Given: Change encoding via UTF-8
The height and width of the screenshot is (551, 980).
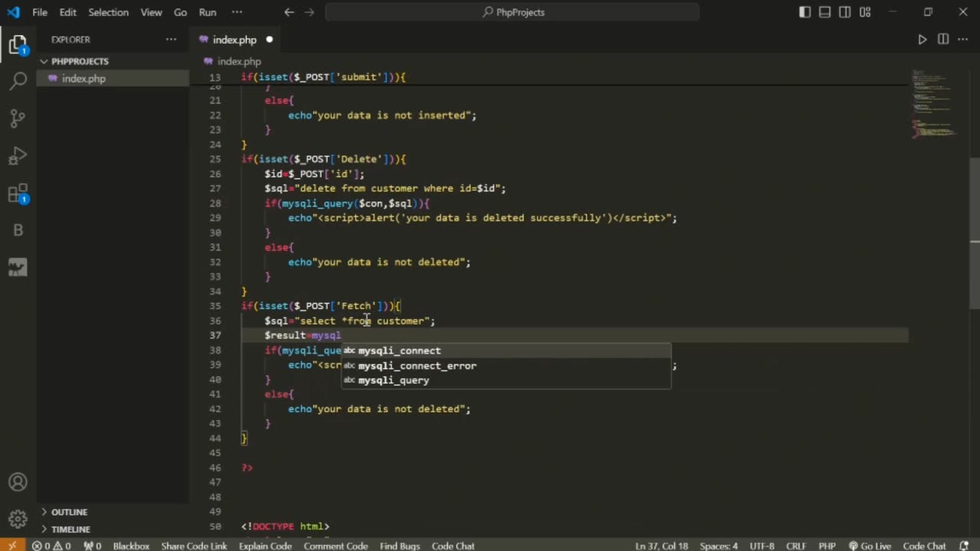Looking at the screenshot, I should (762, 546).
